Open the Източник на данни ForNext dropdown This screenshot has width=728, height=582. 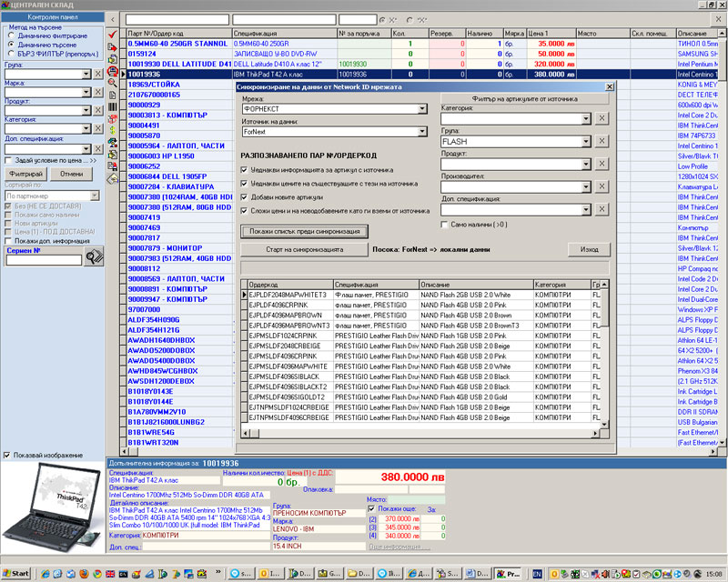(x=422, y=132)
